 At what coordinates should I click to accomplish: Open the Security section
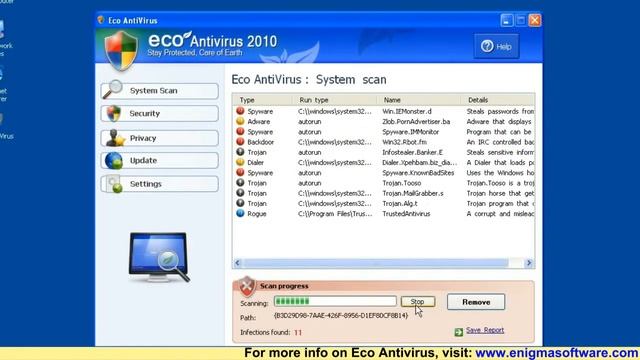coord(160,113)
